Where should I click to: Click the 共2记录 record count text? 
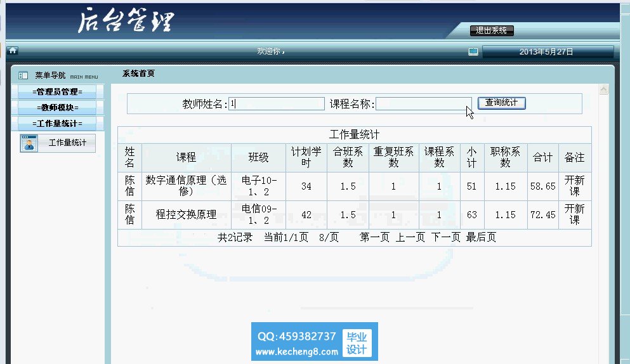[235, 237]
